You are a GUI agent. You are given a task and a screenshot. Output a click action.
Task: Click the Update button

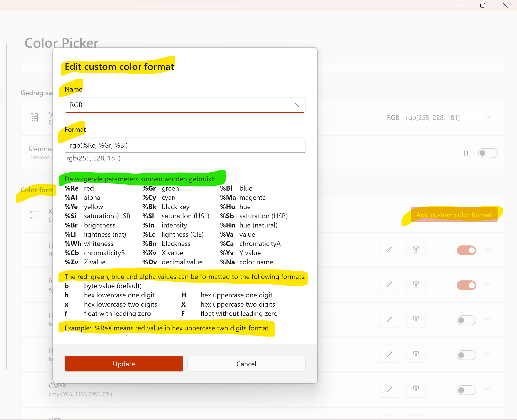tap(124, 364)
